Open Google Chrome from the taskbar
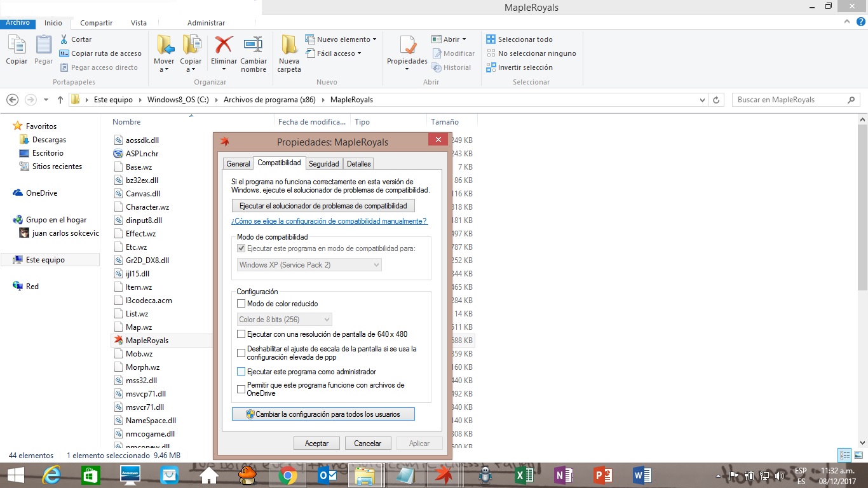 click(287, 475)
